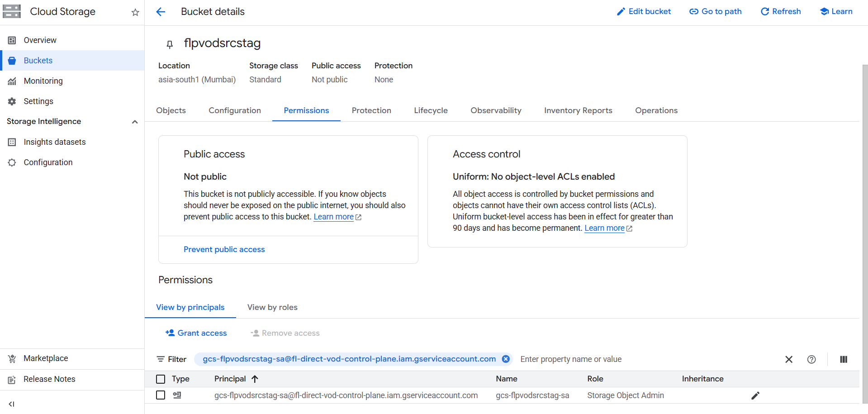Edit the principal's role with pencil icon

pyautogui.click(x=755, y=395)
